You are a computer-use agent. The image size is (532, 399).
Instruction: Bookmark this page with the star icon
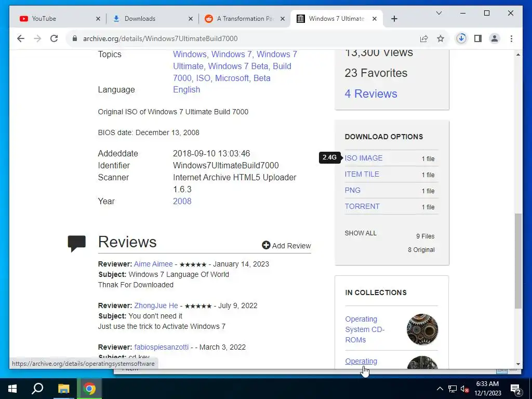(441, 38)
